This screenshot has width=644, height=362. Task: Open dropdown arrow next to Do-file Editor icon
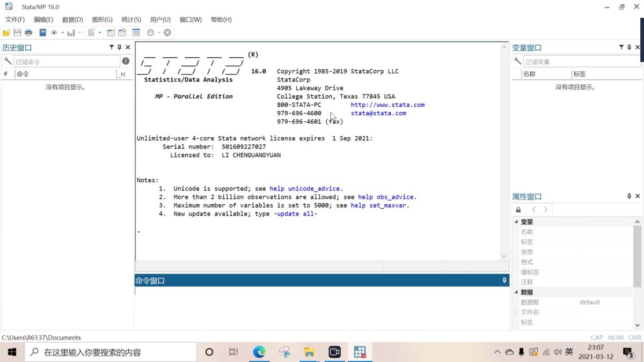pos(100,33)
